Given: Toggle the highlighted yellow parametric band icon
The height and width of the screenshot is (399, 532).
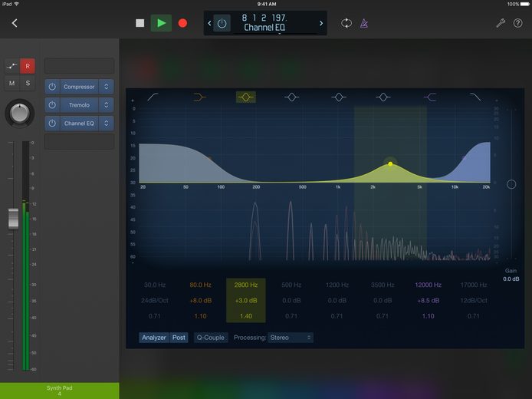Looking at the screenshot, I should (245, 97).
